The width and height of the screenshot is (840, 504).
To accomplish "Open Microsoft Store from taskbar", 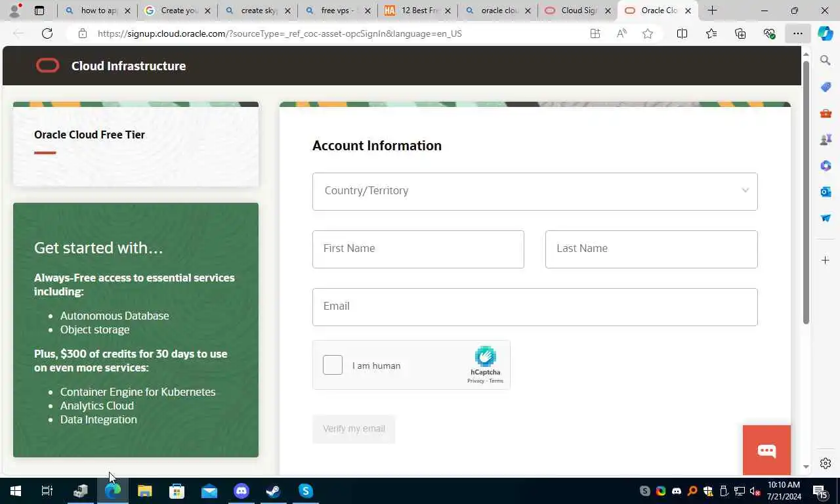I will coord(177,491).
